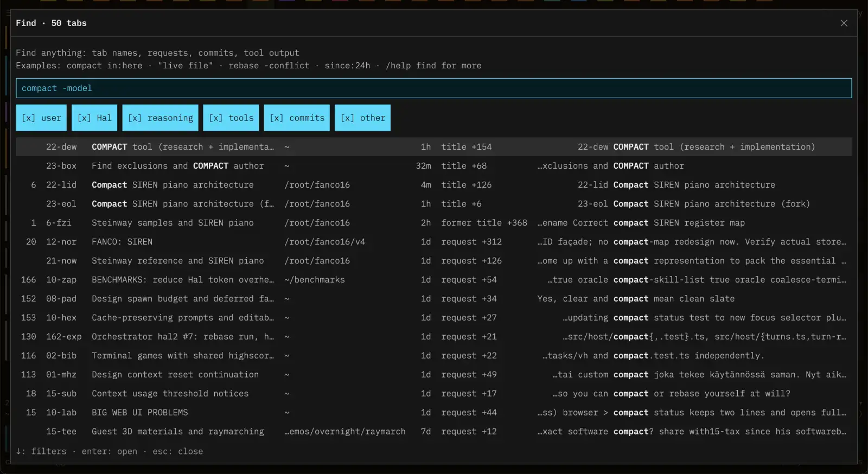Image resolution: width=868 pixels, height=474 pixels.
Task: Click 'former title +368' match type
Action: pos(484,223)
